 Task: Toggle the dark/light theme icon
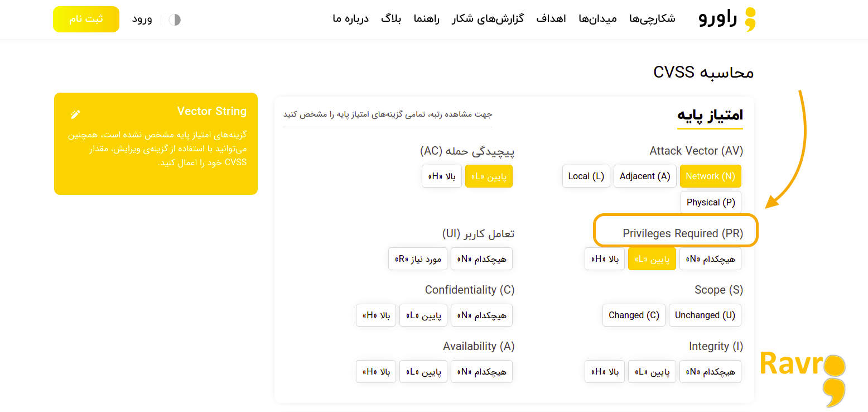point(175,20)
